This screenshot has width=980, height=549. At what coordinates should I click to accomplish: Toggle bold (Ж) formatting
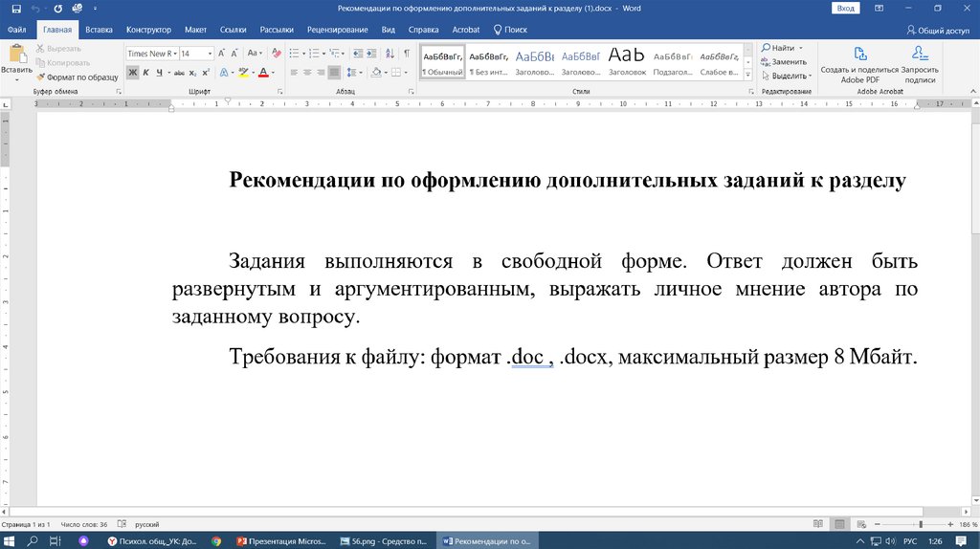click(x=133, y=73)
